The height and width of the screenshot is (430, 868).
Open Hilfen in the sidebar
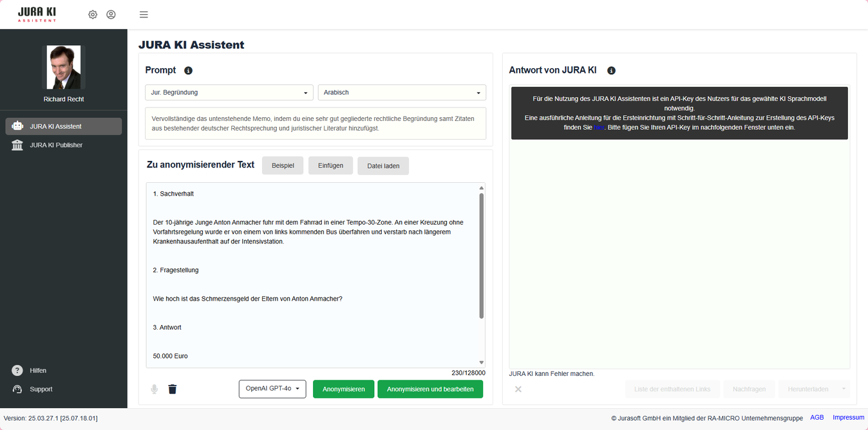(x=37, y=371)
